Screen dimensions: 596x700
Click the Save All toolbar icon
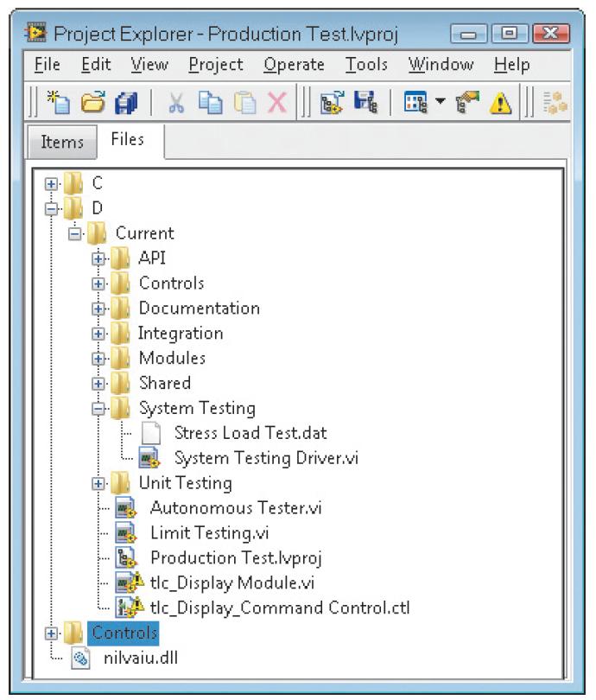pos(126,103)
